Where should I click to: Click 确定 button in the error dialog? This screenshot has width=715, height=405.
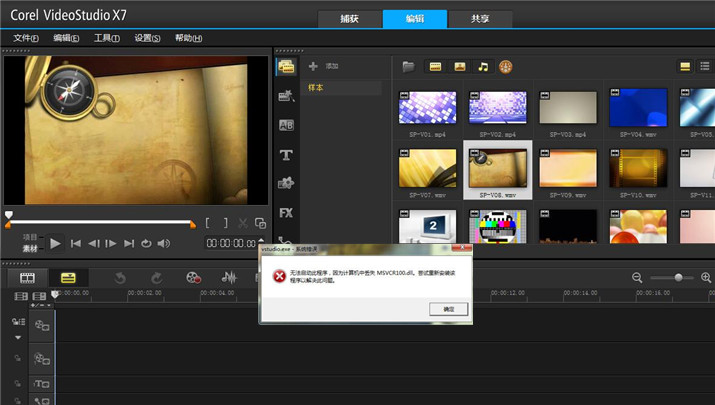448,310
